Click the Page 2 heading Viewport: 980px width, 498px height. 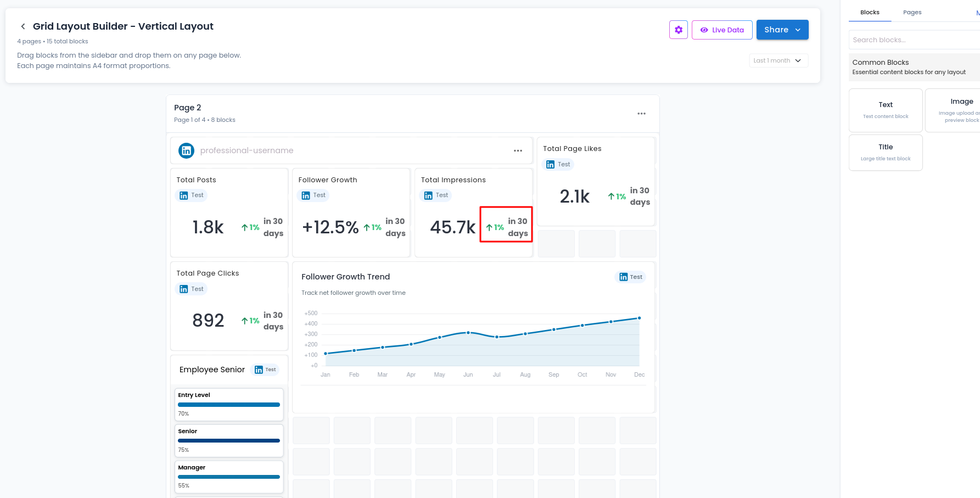coord(188,108)
